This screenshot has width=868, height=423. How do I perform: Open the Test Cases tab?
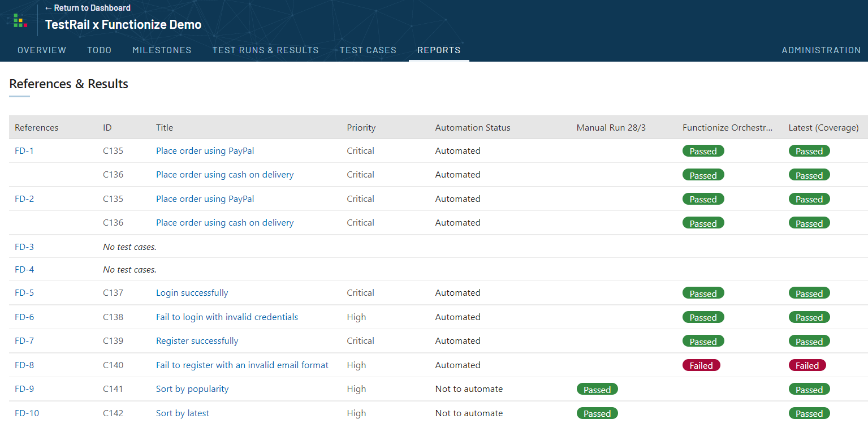point(368,50)
